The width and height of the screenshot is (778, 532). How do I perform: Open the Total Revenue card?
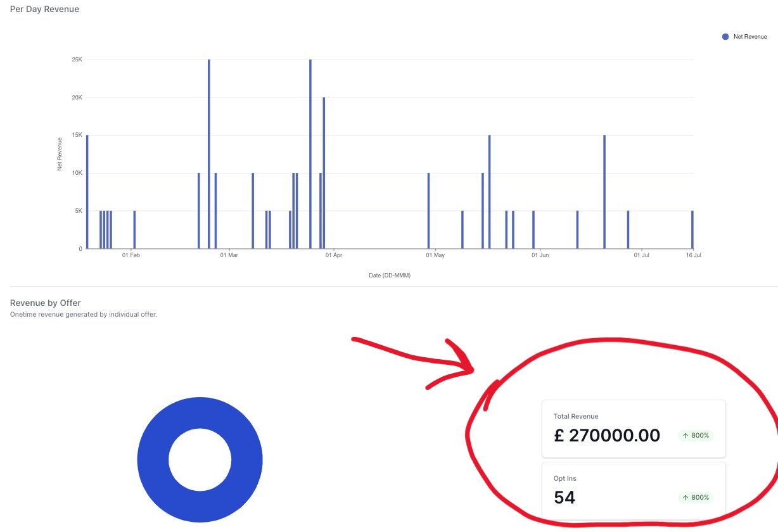click(634, 429)
